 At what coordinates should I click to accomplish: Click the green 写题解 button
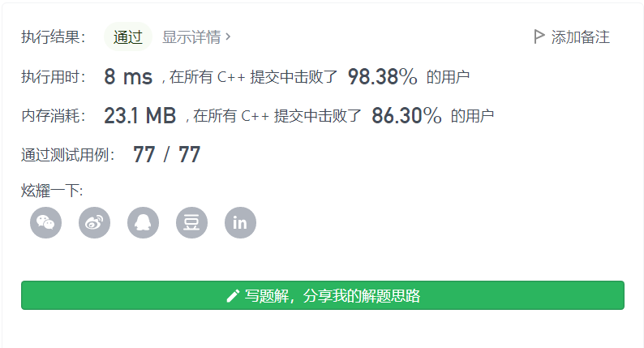[323, 295]
